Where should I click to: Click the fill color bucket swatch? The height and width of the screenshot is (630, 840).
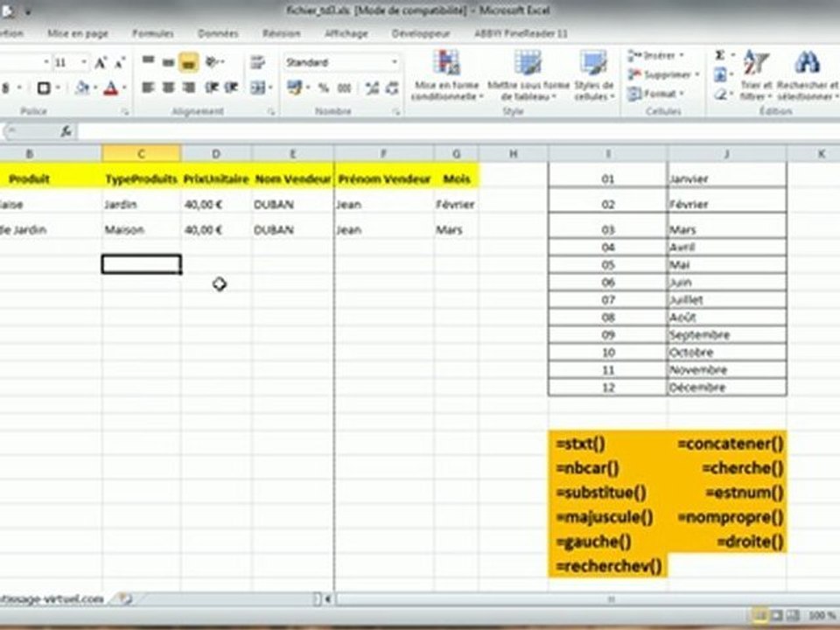pos(82,87)
